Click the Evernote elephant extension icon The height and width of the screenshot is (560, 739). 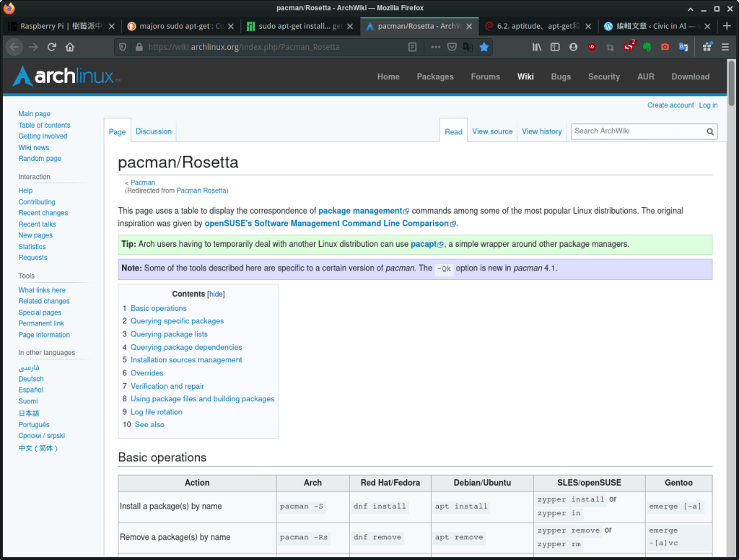(x=647, y=47)
